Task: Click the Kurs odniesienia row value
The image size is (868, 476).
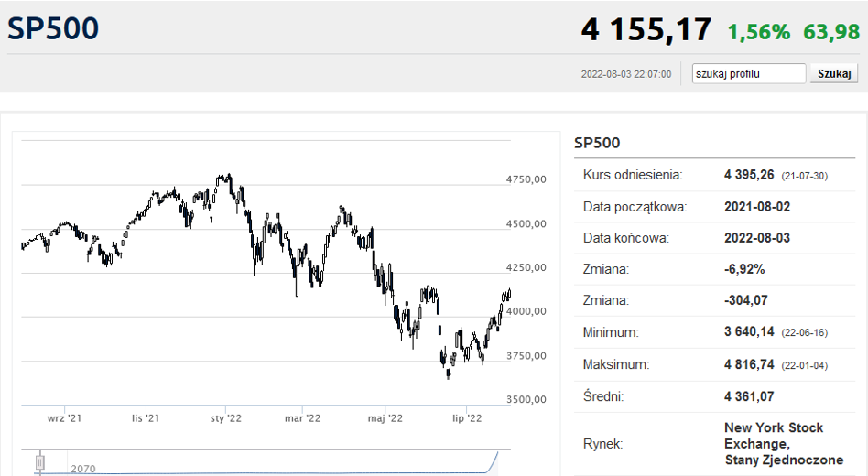Action: (749, 175)
